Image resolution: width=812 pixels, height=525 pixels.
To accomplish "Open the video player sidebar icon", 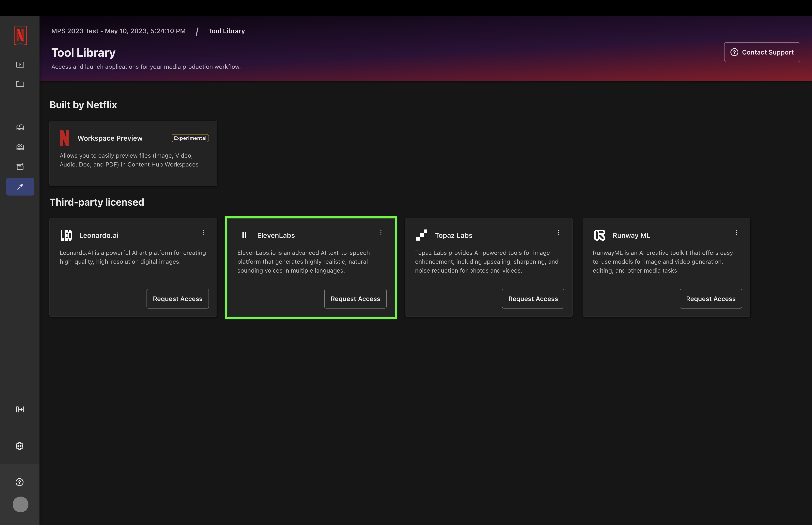I will pos(20,64).
